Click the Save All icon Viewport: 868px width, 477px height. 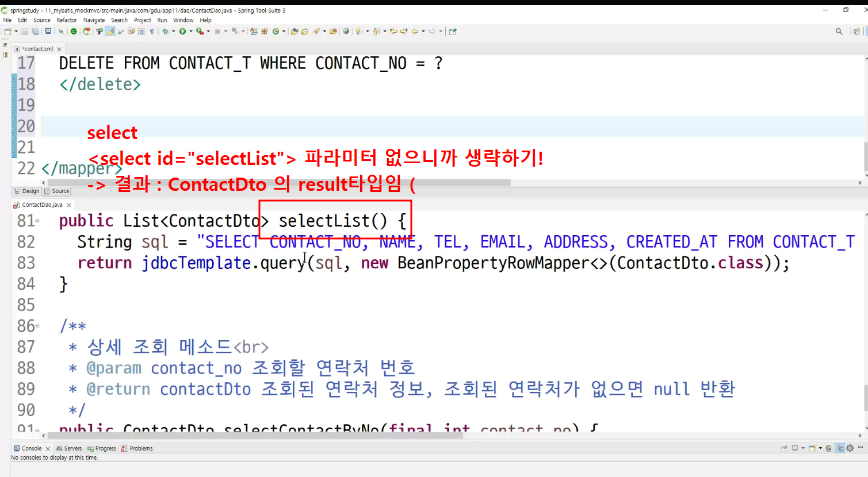click(36, 32)
